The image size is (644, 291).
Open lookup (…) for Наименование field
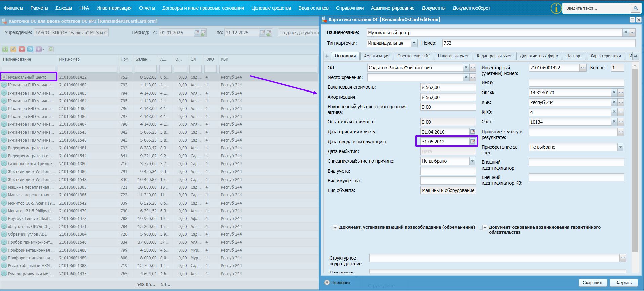(x=632, y=33)
